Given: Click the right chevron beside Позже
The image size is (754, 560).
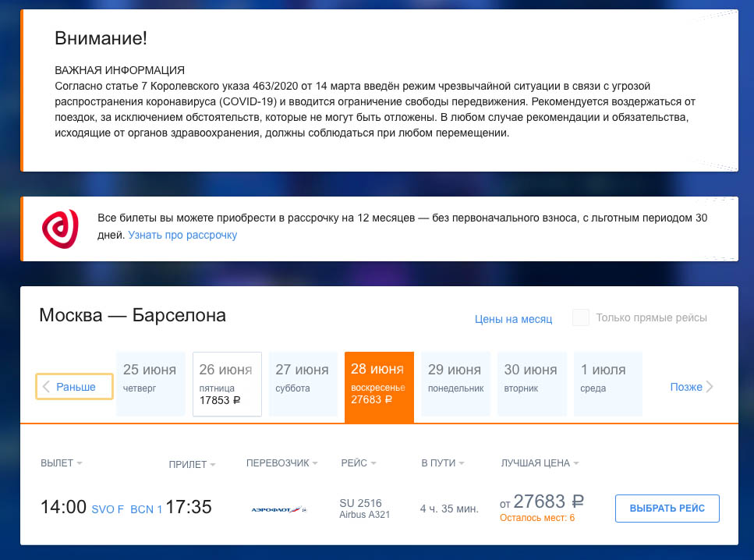Looking at the screenshot, I should point(709,387).
